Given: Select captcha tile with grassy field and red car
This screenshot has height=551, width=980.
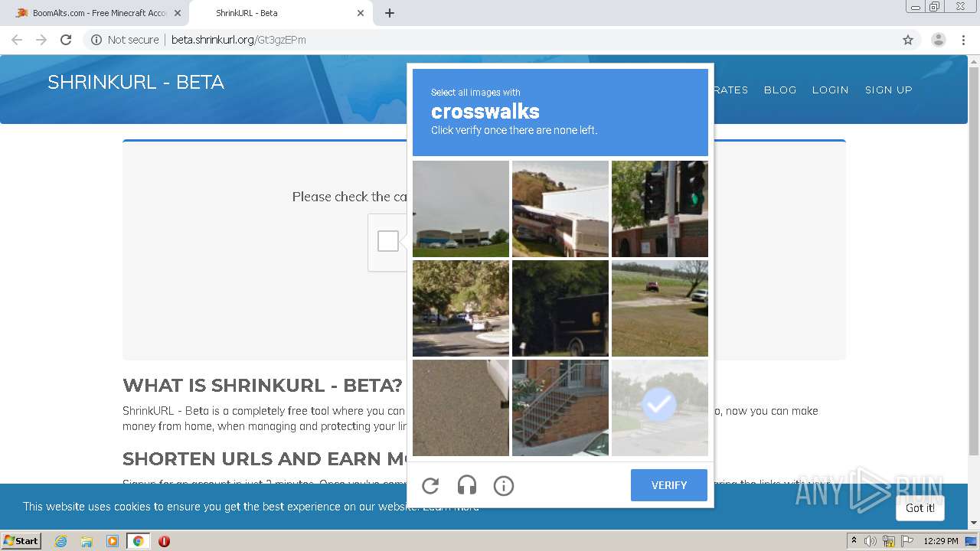Looking at the screenshot, I should tap(660, 308).
